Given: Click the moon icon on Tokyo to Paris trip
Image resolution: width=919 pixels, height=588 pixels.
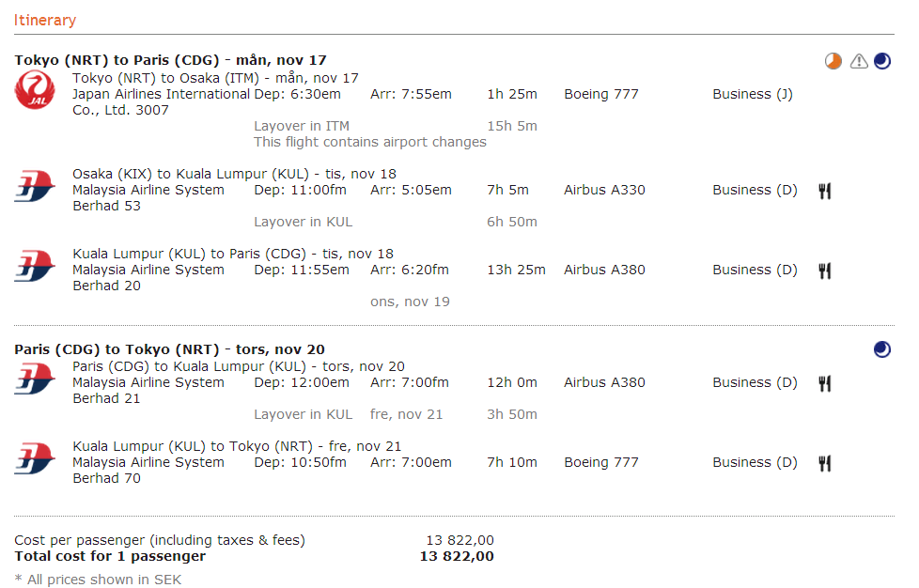Looking at the screenshot, I should pyautogui.click(x=882, y=62).
